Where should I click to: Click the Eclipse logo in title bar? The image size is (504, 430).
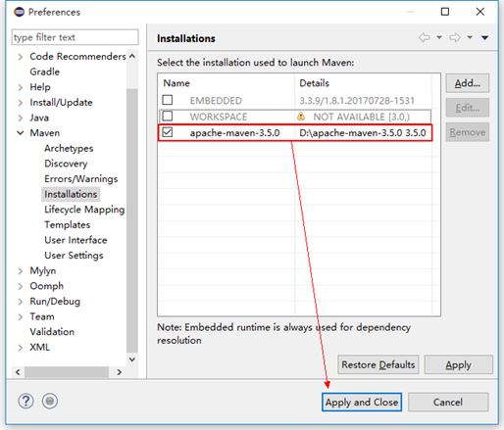click(x=20, y=12)
